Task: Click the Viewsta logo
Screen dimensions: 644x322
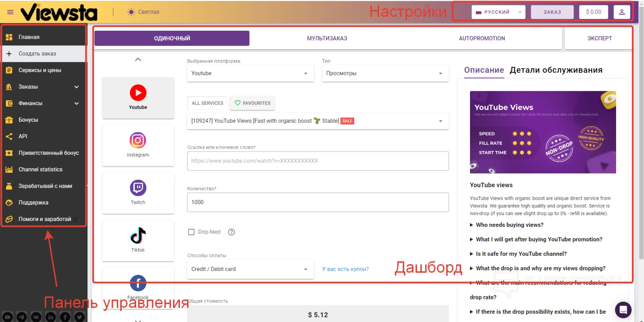Action: pos(59,12)
